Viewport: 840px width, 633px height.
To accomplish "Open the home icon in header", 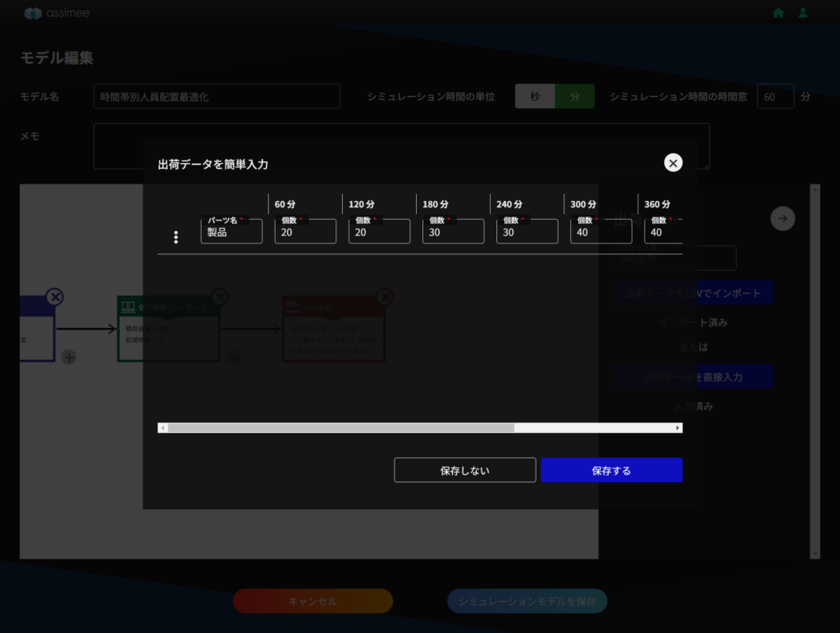I will (778, 13).
